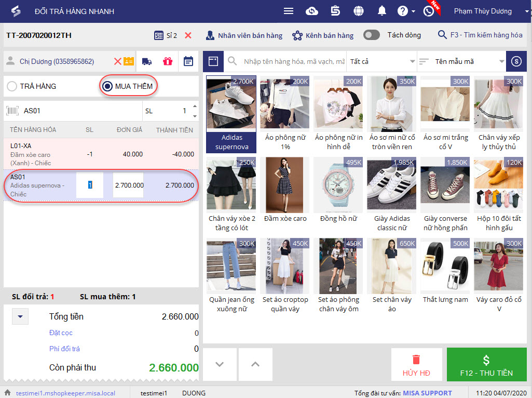
Task: Click the HỦY HĐ button
Action: pyautogui.click(x=417, y=364)
